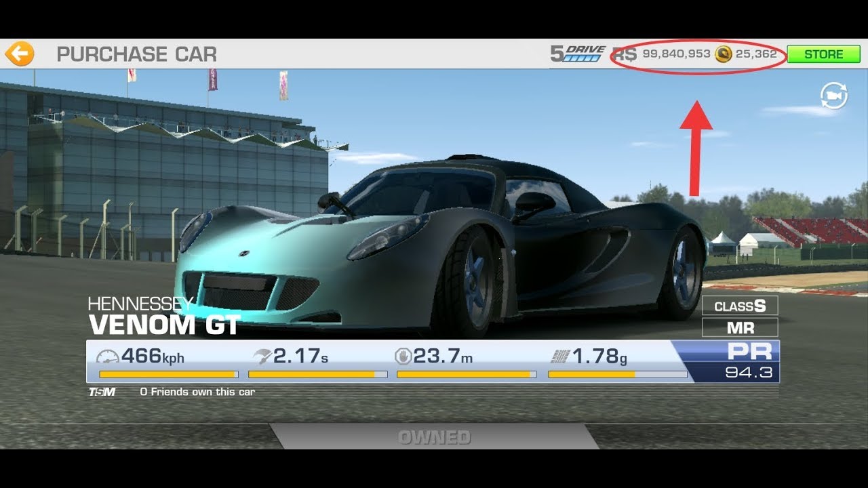Tap the TSM friends icon

click(102, 392)
